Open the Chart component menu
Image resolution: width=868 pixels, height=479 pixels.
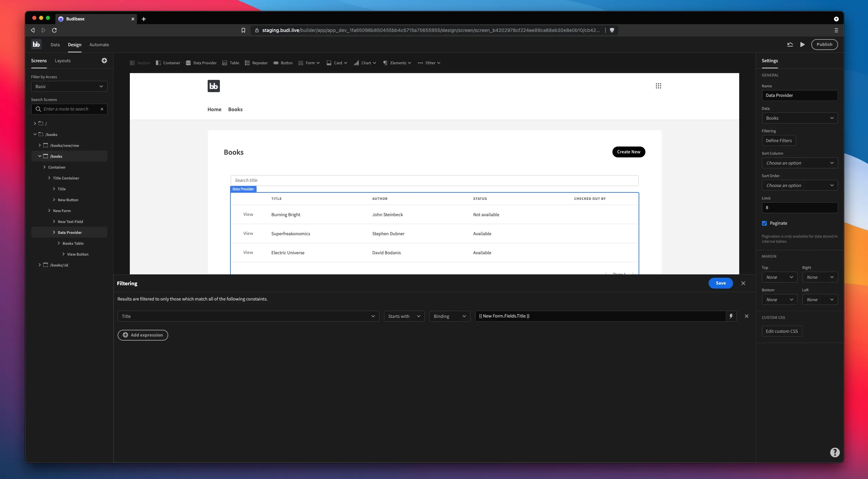(x=365, y=63)
